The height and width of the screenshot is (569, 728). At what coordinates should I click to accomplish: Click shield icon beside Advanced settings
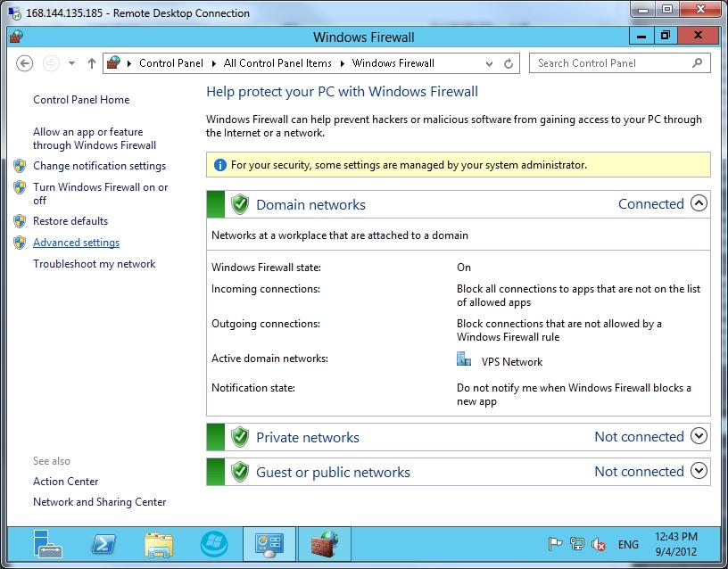click(20, 243)
